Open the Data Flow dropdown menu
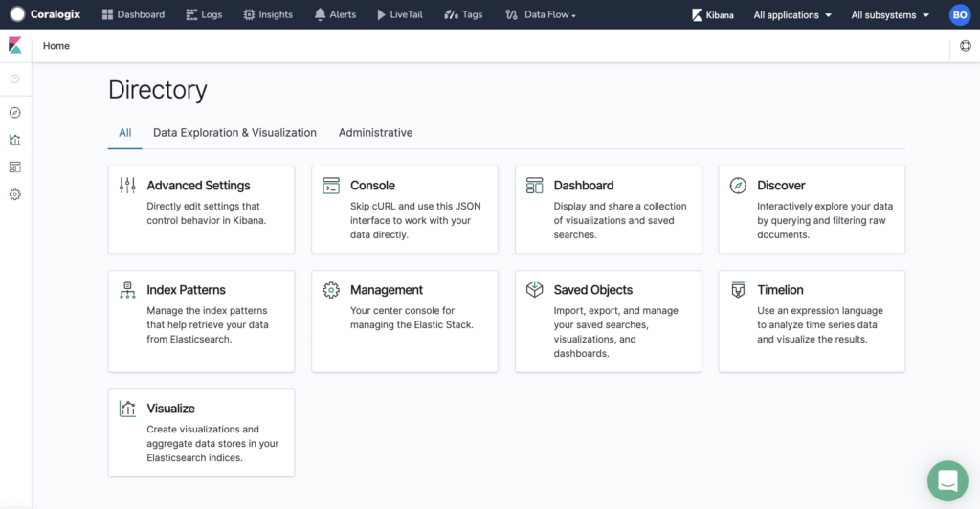980x509 pixels. pyautogui.click(x=541, y=14)
